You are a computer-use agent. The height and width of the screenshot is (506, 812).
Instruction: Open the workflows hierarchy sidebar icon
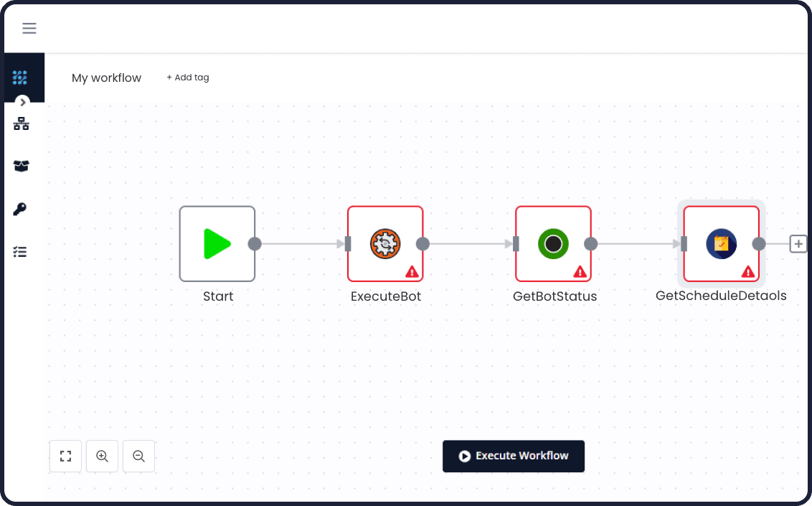pos(22,123)
